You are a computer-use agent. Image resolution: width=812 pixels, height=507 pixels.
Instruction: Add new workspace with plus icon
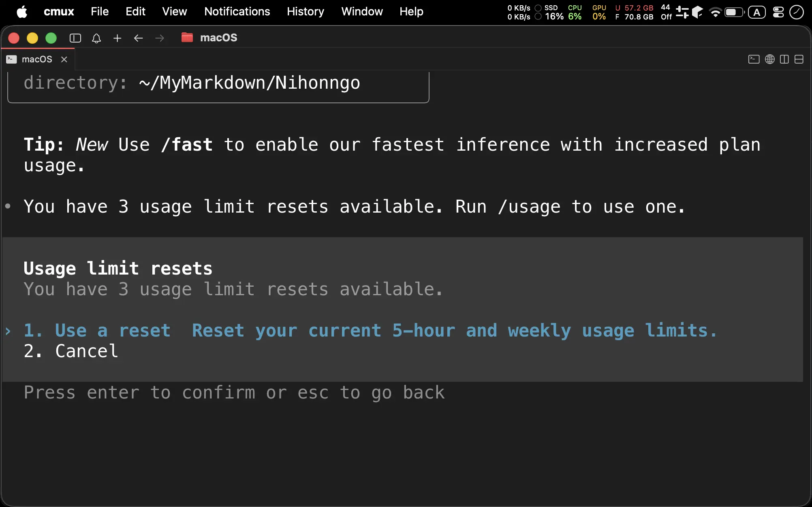click(118, 38)
